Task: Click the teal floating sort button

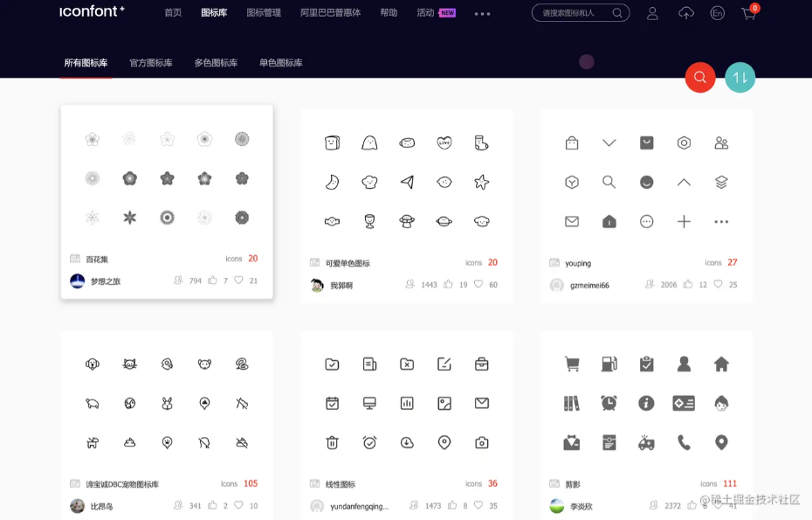Action: pos(740,78)
